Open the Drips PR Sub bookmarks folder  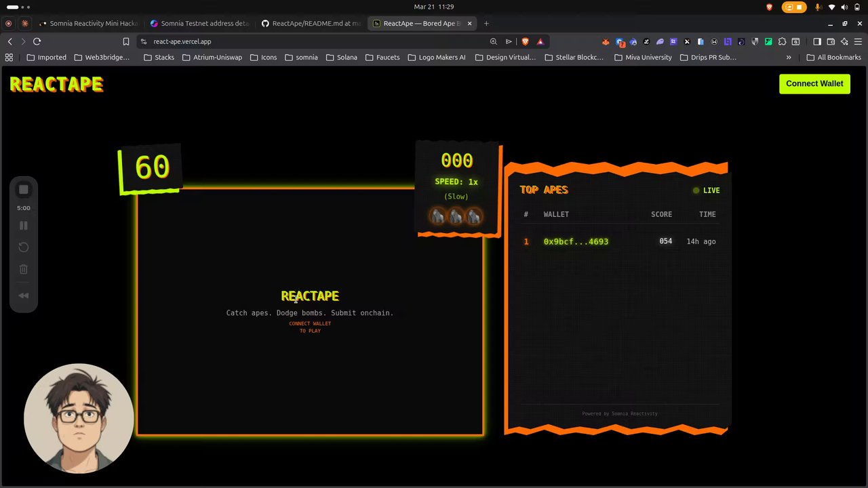[708, 58]
